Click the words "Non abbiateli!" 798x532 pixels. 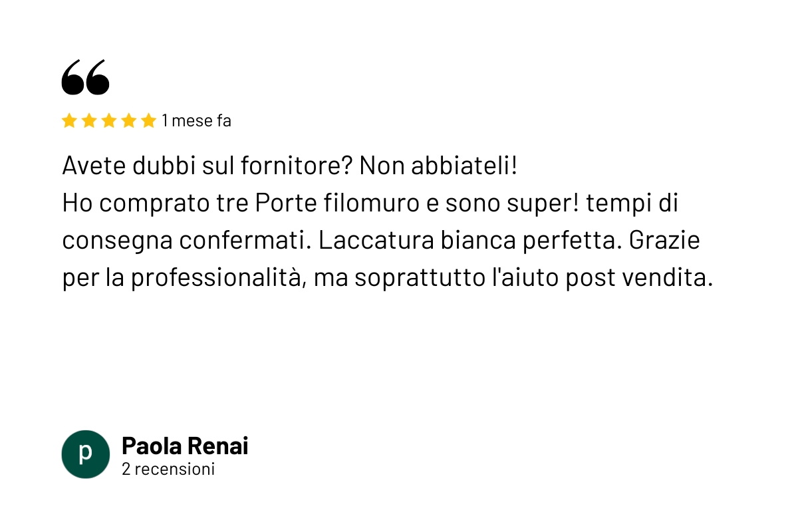coord(438,166)
